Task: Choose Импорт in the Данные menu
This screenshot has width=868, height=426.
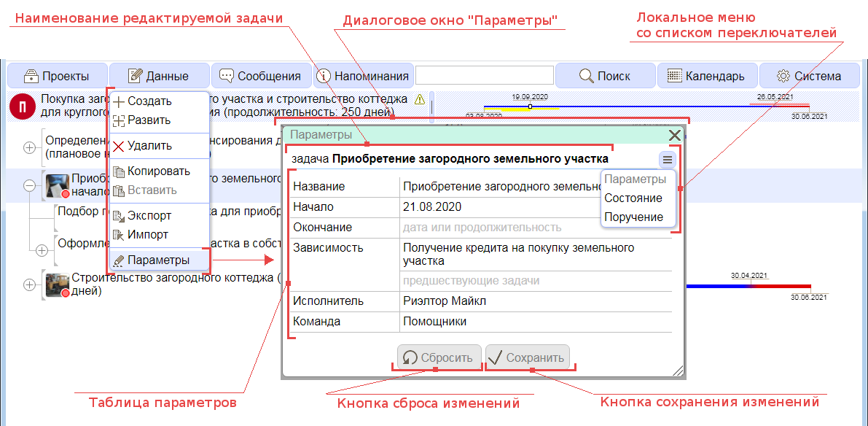Action: pyautogui.click(x=160, y=234)
